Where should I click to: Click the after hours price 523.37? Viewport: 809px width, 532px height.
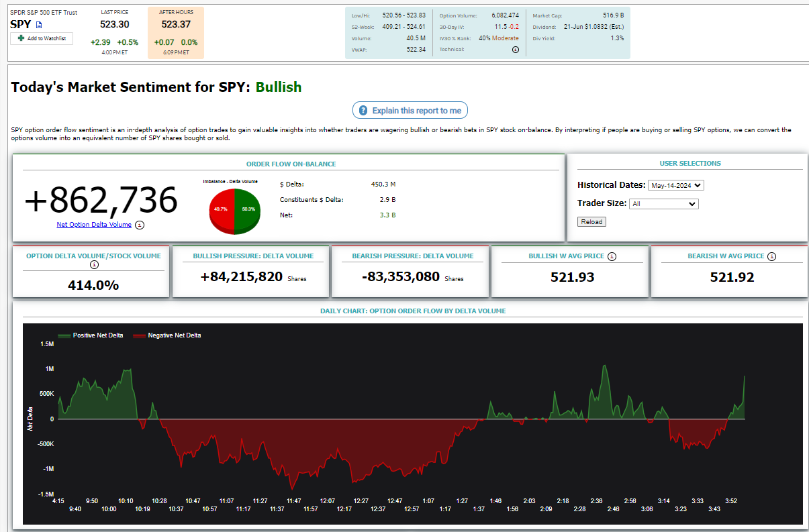pos(176,24)
